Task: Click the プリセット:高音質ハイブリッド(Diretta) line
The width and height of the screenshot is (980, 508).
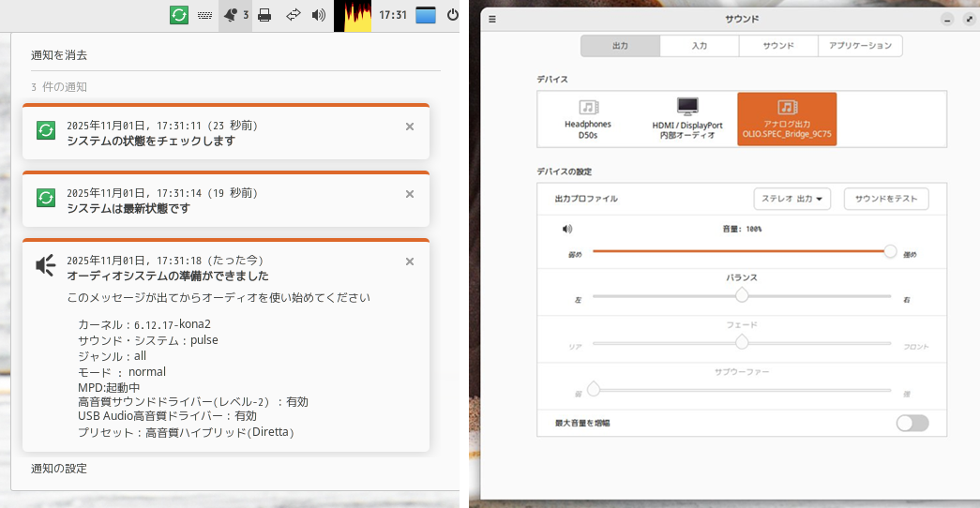Action: [x=186, y=432]
